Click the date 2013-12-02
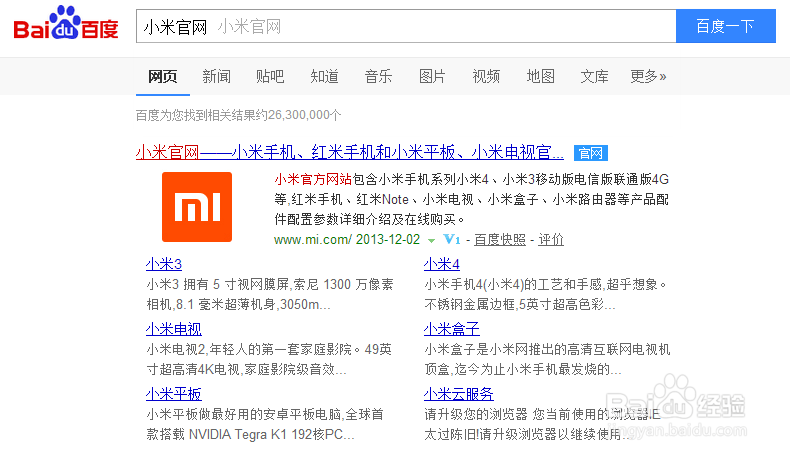The width and height of the screenshot is (790, 458). click(x=388, y=239)
